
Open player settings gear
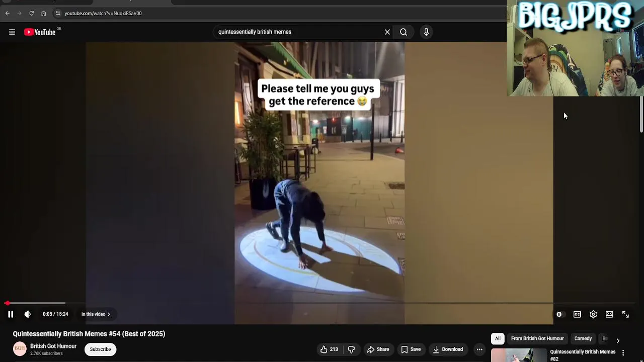pos(593,314)
